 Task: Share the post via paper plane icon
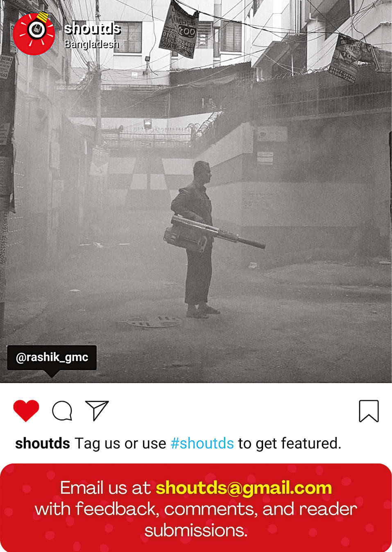[97, 410]
